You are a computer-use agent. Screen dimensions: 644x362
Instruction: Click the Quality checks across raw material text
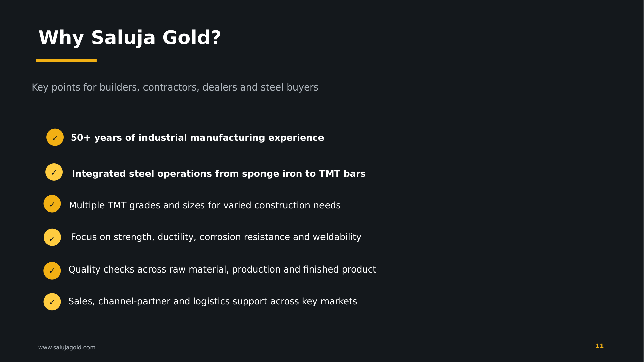click(222, 269)
